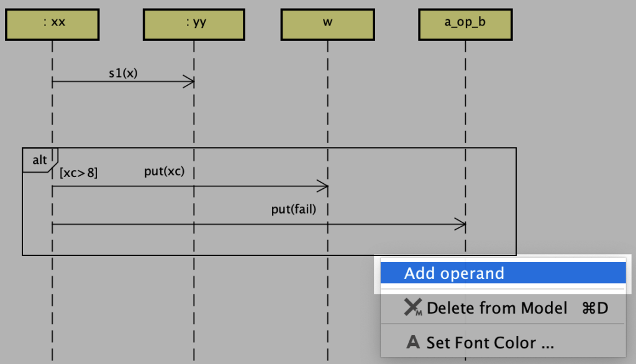Select the put(xc) message arrowhead at w
Image resolution: width=636 pixels, height=364 pixels.
pos(322,187)
